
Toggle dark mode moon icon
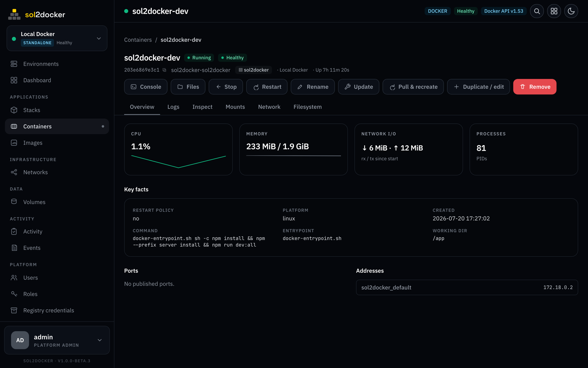tap(571, 11)
